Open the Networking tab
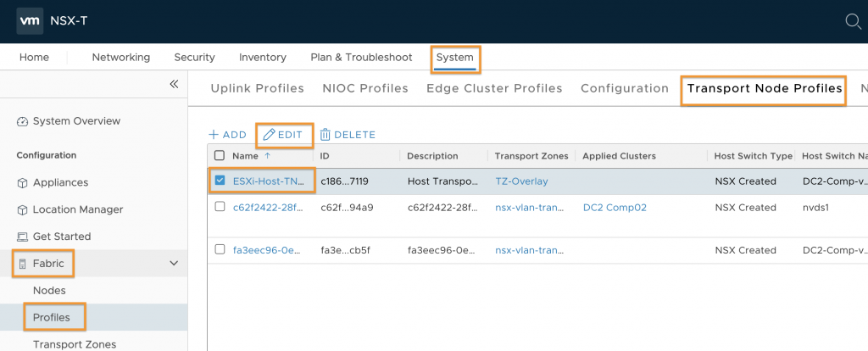868x351 pixels. pos(120,58)
